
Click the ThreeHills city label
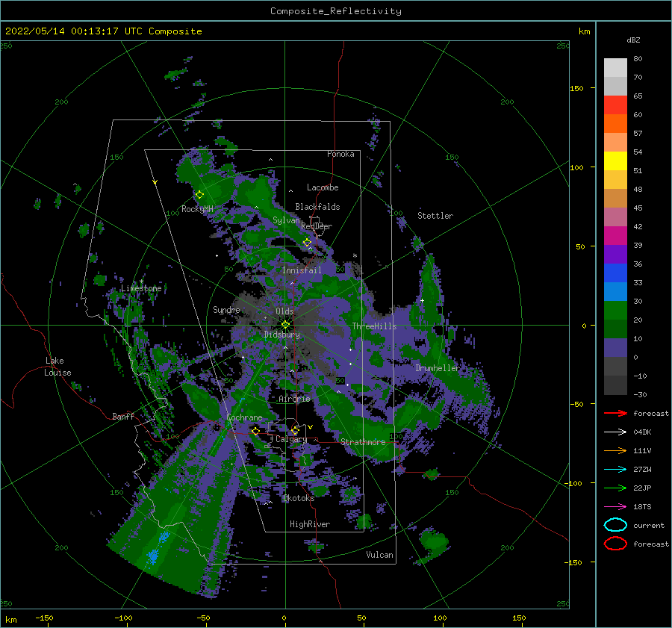click(375, 326)
